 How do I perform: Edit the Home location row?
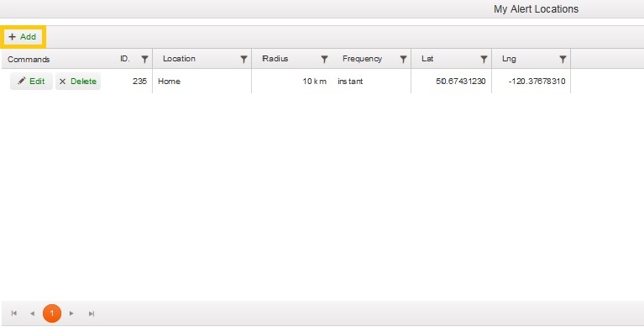(x=31, y=82)
